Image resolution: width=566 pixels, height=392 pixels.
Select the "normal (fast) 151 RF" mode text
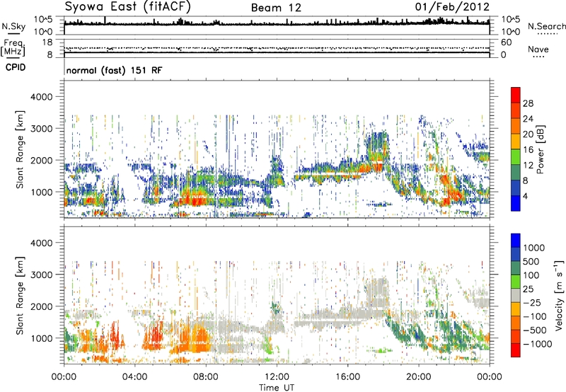pos(114,70)
